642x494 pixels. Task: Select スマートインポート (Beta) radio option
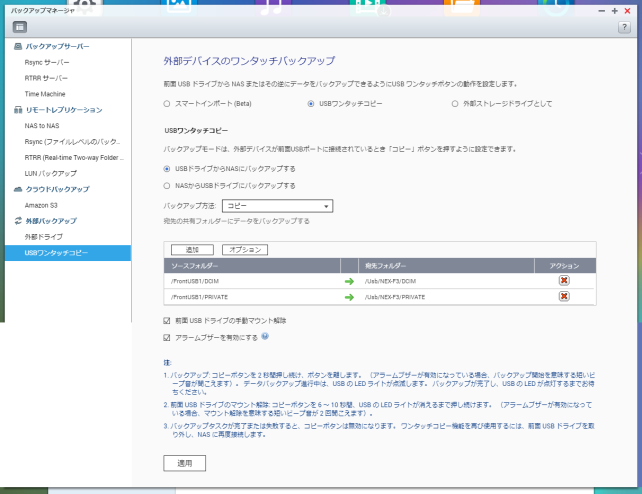pos(167,104)
